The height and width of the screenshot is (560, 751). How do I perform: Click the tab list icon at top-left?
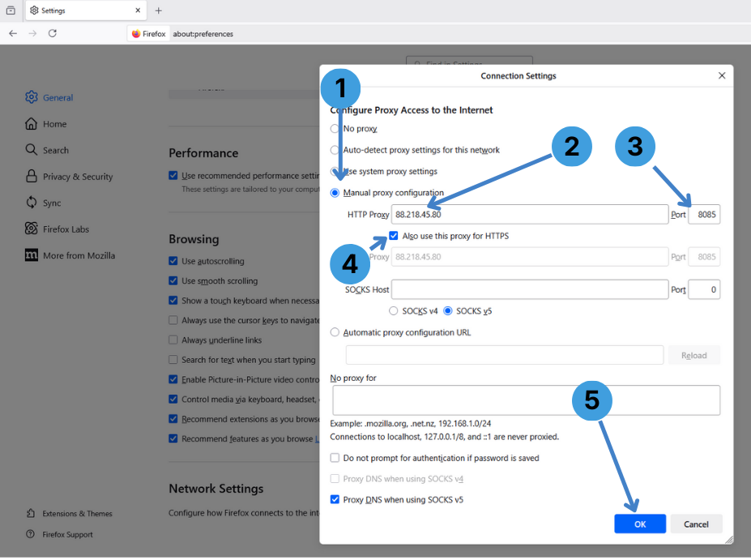pos(11,10)
